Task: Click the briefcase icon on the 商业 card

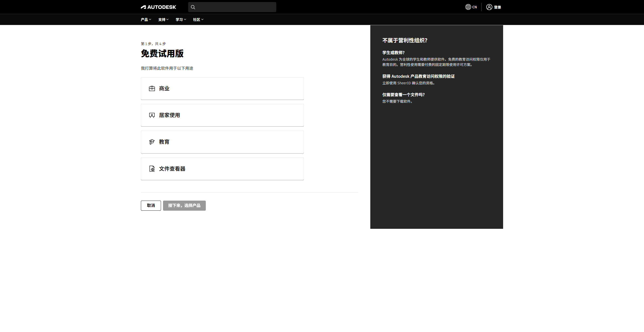Action: [152, 88]
